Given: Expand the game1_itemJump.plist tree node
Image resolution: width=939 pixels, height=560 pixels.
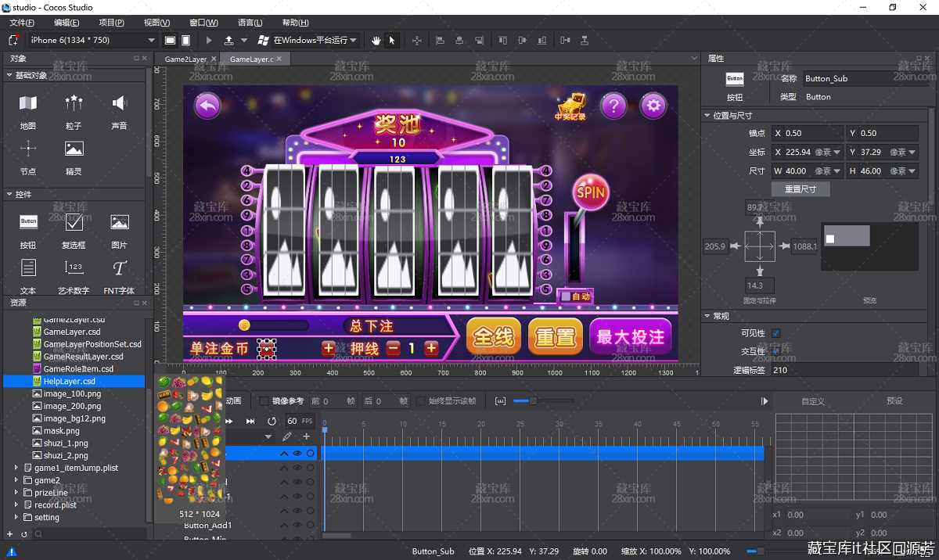Looking at the screenshot, I should click(16, 468).
